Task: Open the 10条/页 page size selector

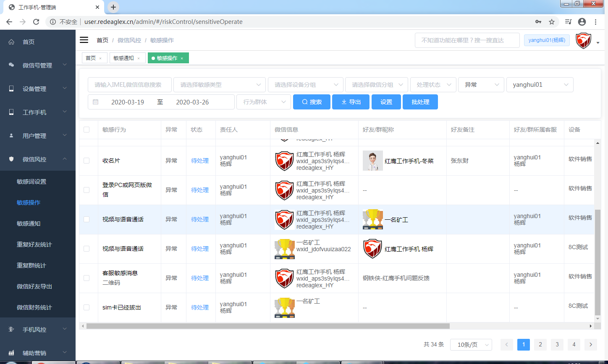Action: [x=471, y=345]
